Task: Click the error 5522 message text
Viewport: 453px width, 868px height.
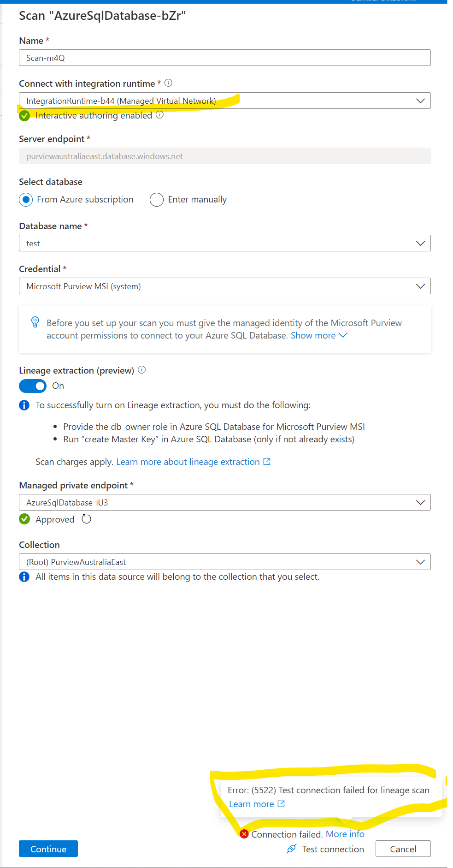Action: pos(329,790)
